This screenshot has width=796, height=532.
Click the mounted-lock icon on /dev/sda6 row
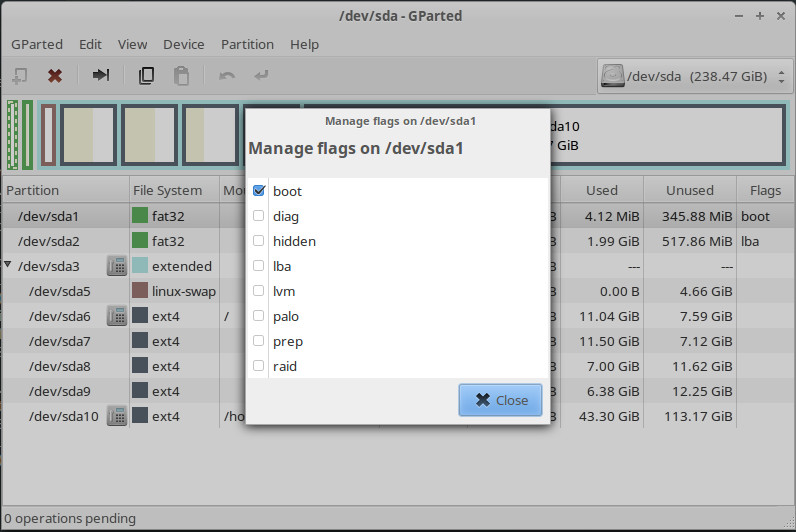click(117, 316)
